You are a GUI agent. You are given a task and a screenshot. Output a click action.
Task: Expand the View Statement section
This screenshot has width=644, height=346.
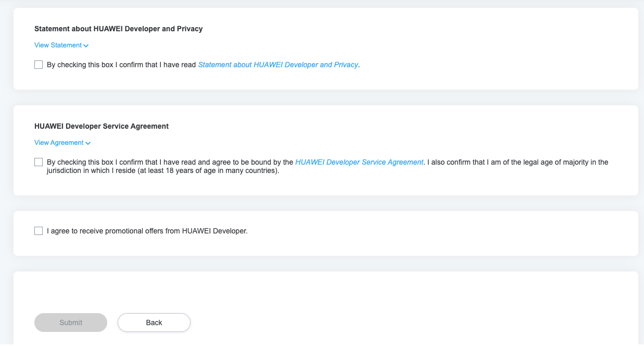click(61, 45)
